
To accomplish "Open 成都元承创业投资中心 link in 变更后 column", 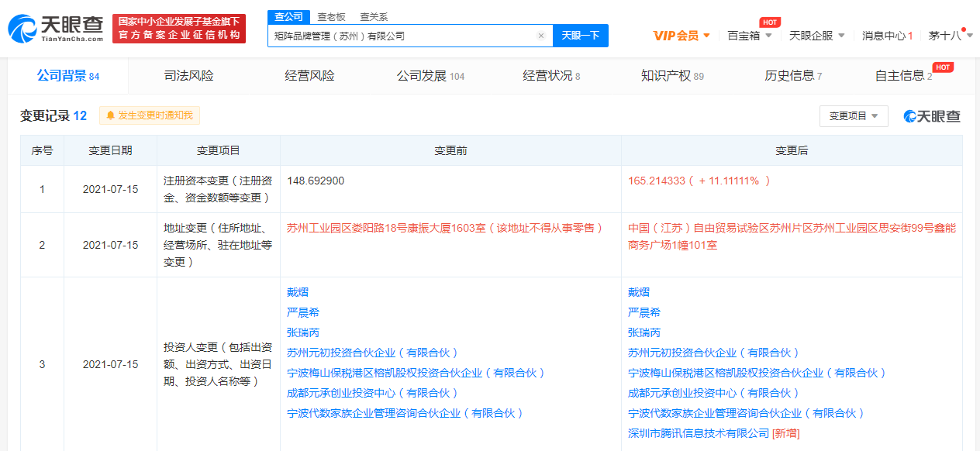I will tap(714, 393).
